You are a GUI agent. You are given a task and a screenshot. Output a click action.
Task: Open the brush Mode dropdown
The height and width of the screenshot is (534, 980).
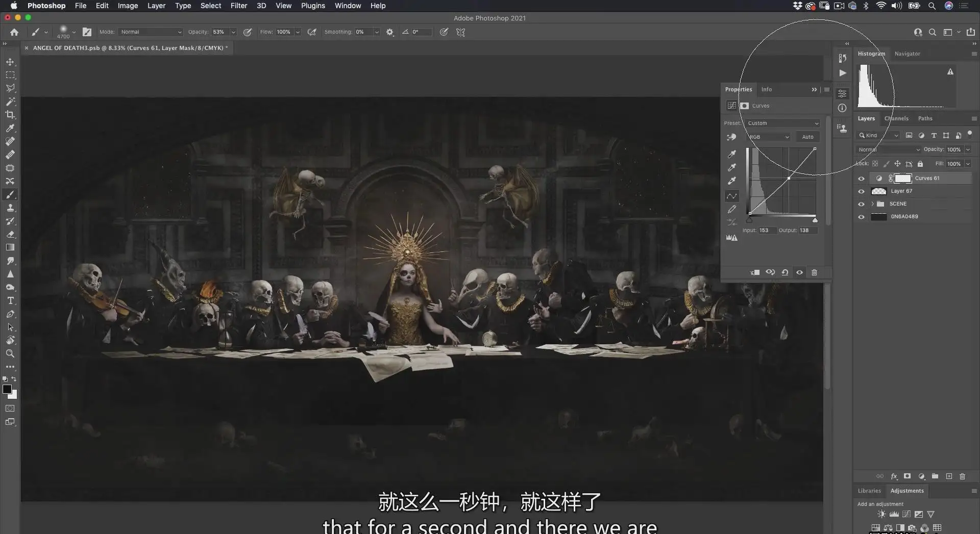(x=151, y=32)
